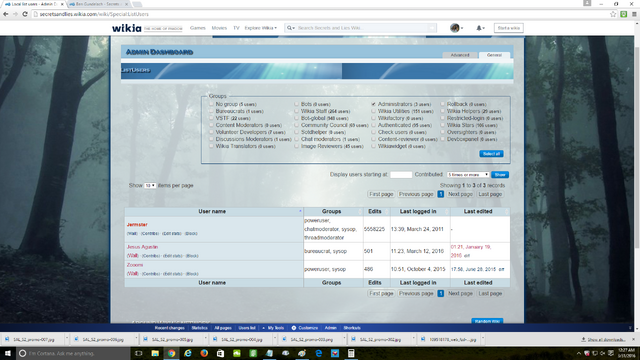Screen dimensions: 640x360
Task: Open the items per page dropdown
Action: pos(150,185)
